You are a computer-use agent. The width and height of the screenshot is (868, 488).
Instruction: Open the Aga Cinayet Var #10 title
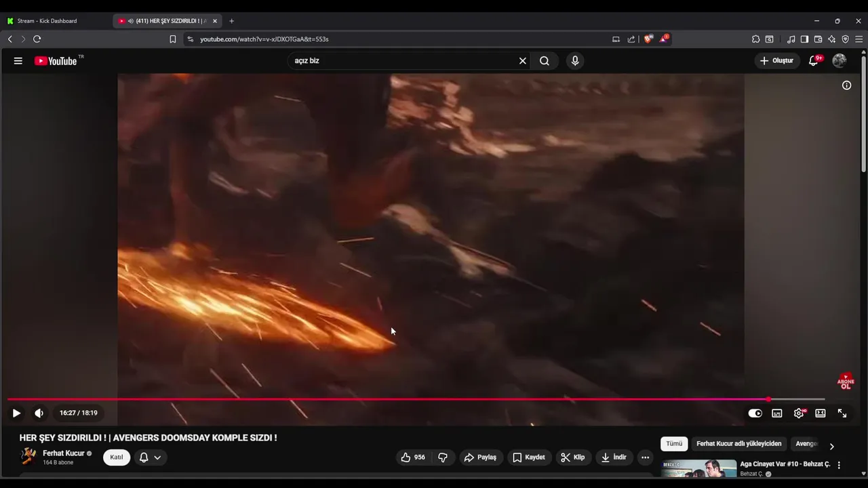pos(785,464)
